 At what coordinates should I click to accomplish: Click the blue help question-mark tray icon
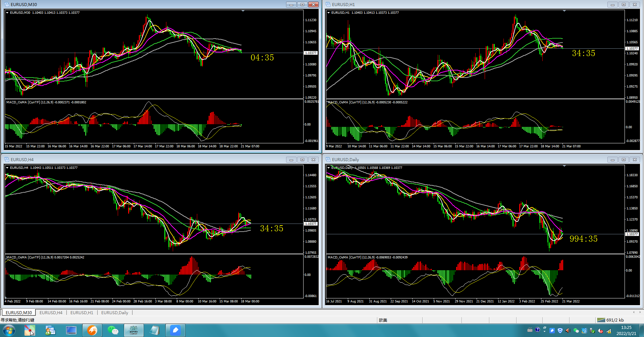537,330
